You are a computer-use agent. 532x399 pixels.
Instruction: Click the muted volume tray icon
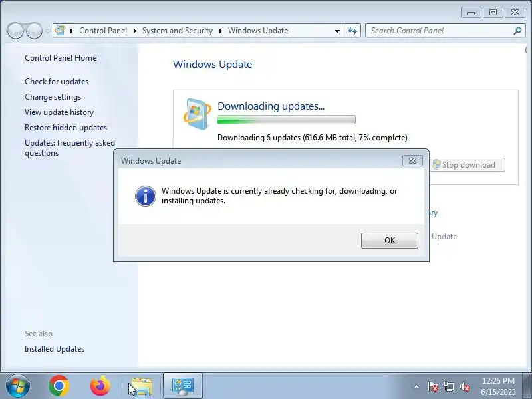465,386
